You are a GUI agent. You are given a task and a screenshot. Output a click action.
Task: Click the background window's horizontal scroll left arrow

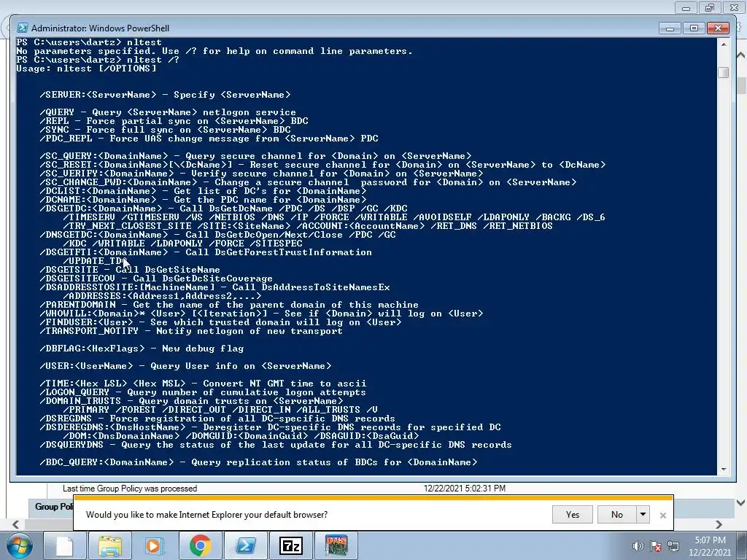click(x=16, y=525)
